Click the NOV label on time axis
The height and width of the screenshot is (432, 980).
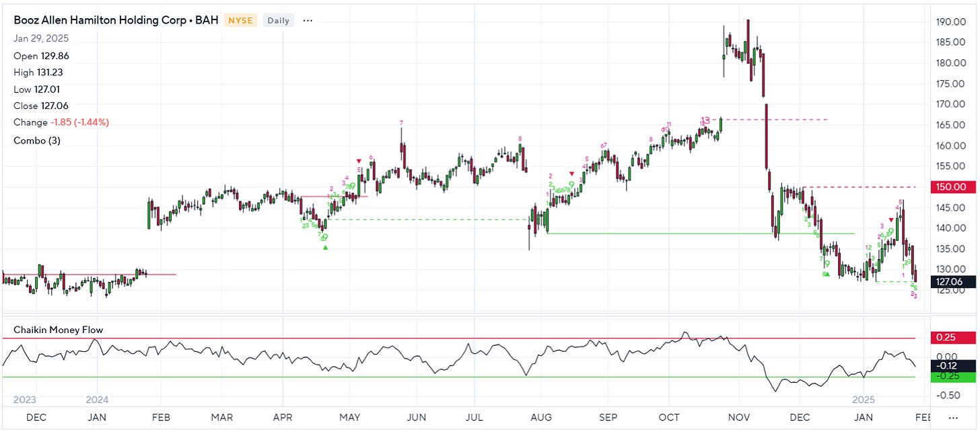pyautogui.click(x=739, y=417)
